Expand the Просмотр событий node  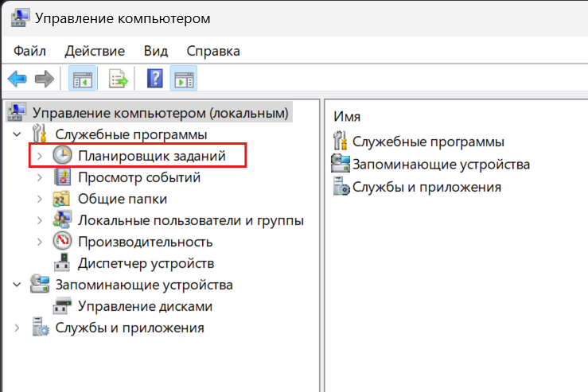point(40,177)
